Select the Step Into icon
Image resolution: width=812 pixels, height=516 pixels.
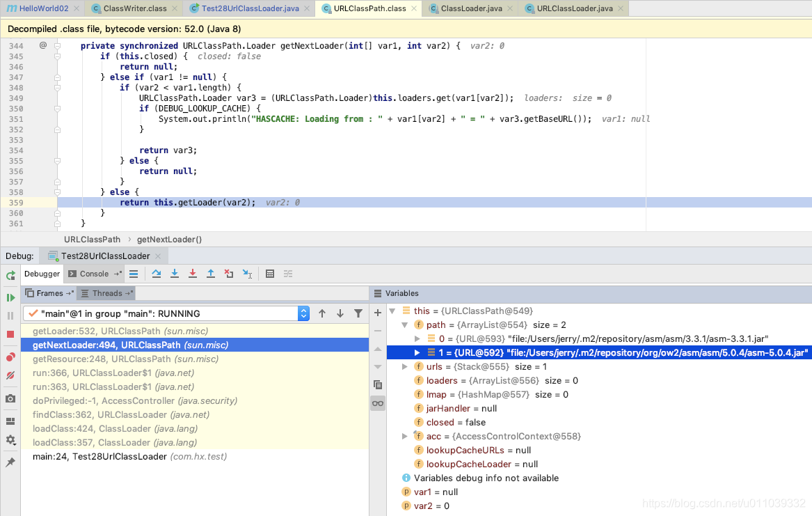(174, 274)
